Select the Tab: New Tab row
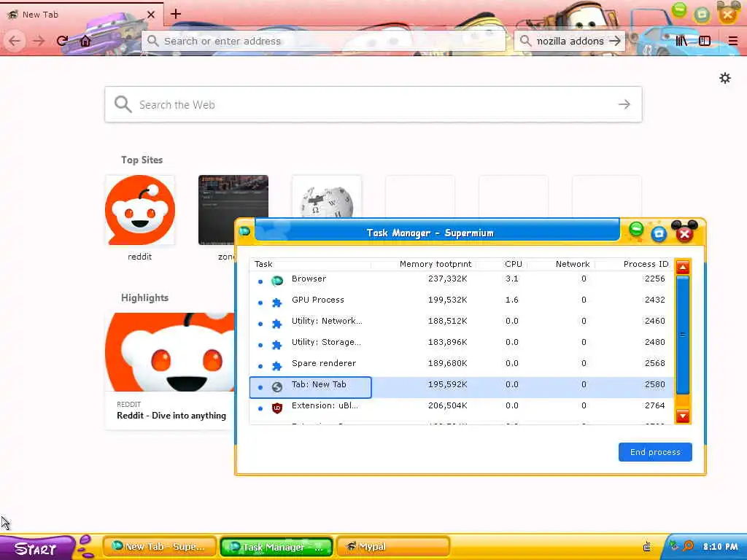 click(x=461, y=386)
